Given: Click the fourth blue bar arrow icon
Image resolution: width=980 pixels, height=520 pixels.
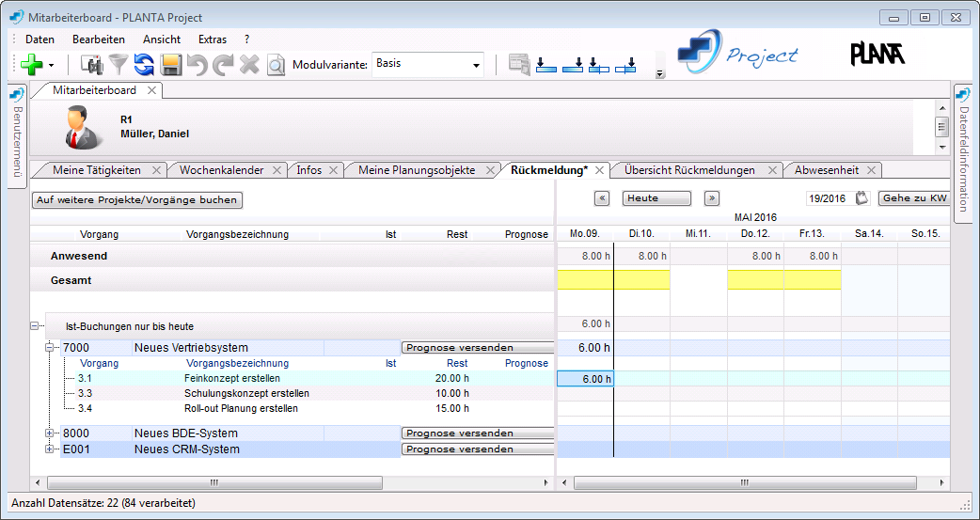Looking at the screenshot, I should (x=625, y=64).
